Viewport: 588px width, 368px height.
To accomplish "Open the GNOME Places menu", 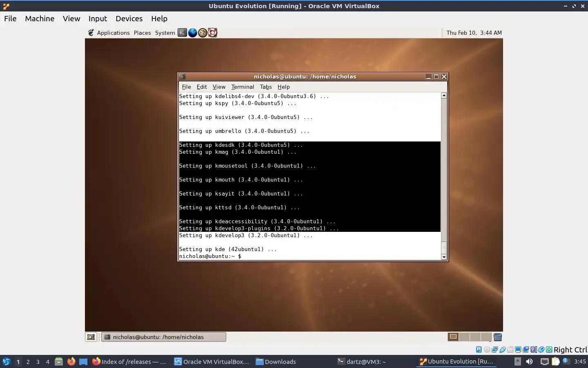I will 142,33.
